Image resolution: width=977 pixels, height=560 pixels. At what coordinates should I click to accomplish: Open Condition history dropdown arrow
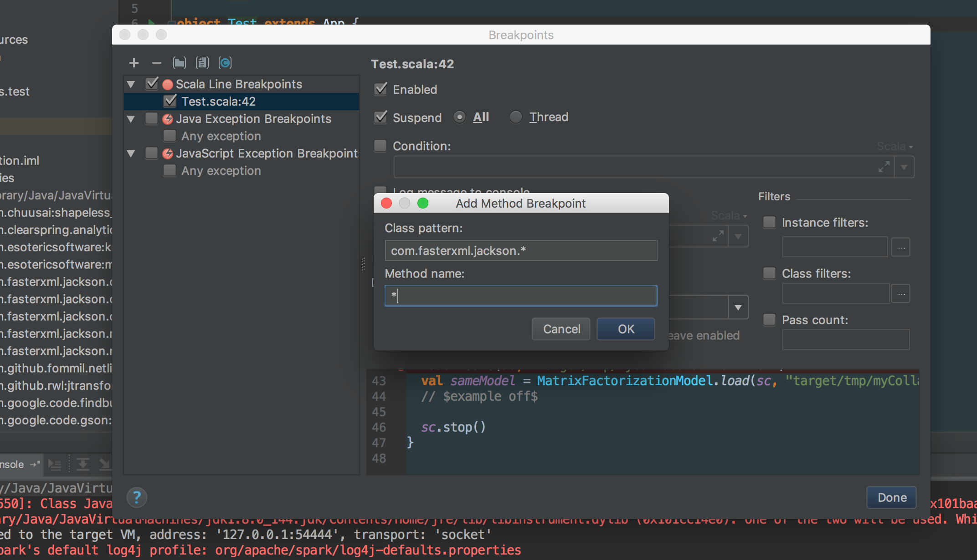[904, 167]
